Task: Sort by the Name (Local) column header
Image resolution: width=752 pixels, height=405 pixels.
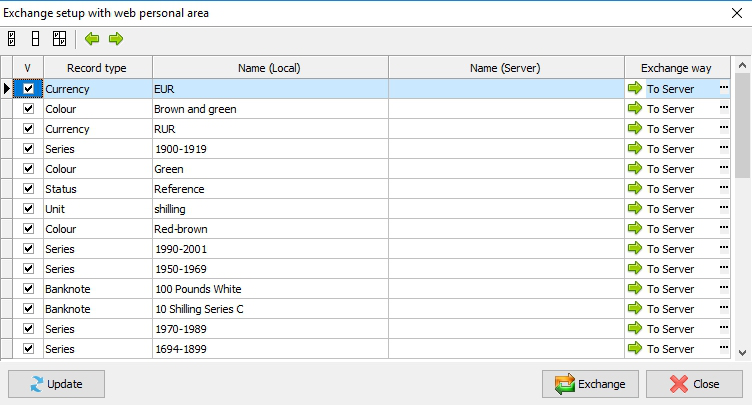Action: click(270, 68)
